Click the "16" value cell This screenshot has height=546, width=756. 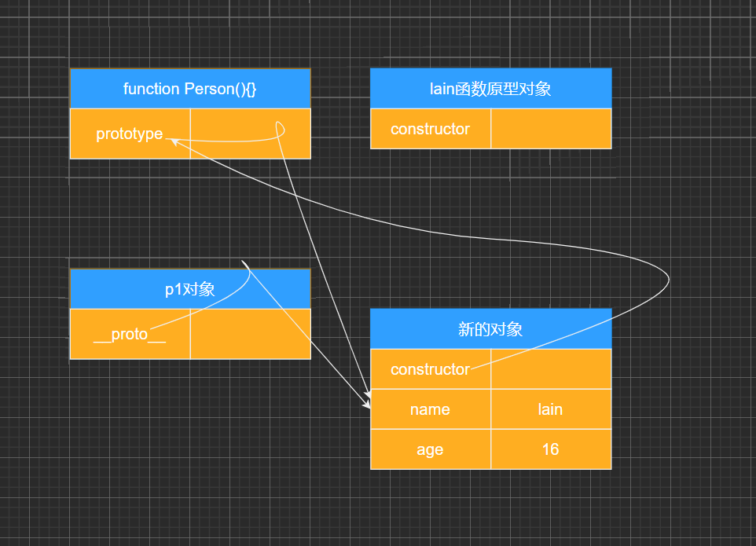[x=551, y=449]
